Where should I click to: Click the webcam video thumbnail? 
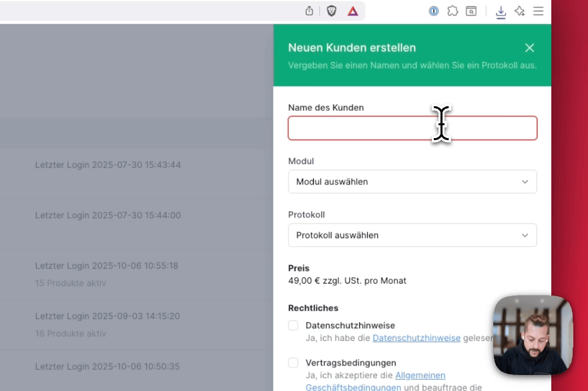click(533, 334)
